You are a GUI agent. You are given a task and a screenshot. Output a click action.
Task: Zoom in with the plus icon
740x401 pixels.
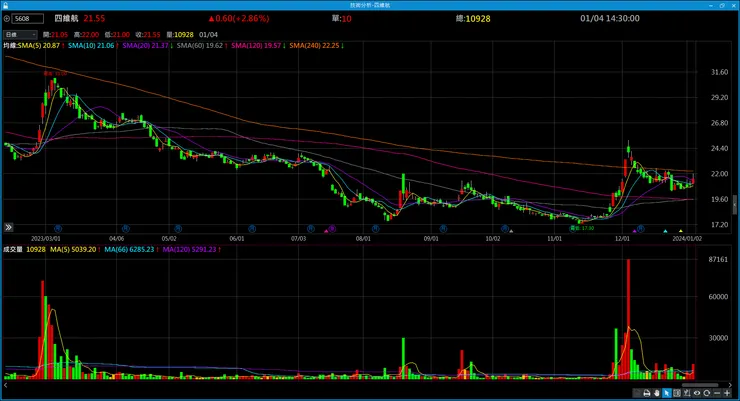(727, 393)
